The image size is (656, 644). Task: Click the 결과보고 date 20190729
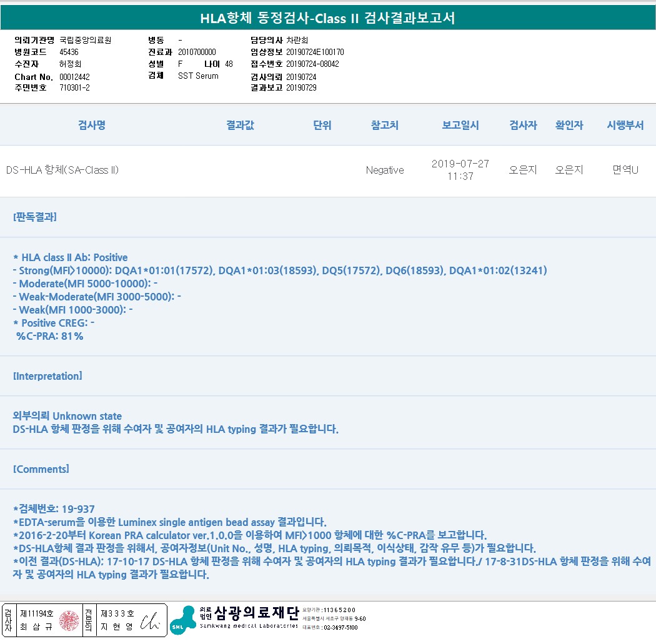pyautogui.click(x=301, y=88)
